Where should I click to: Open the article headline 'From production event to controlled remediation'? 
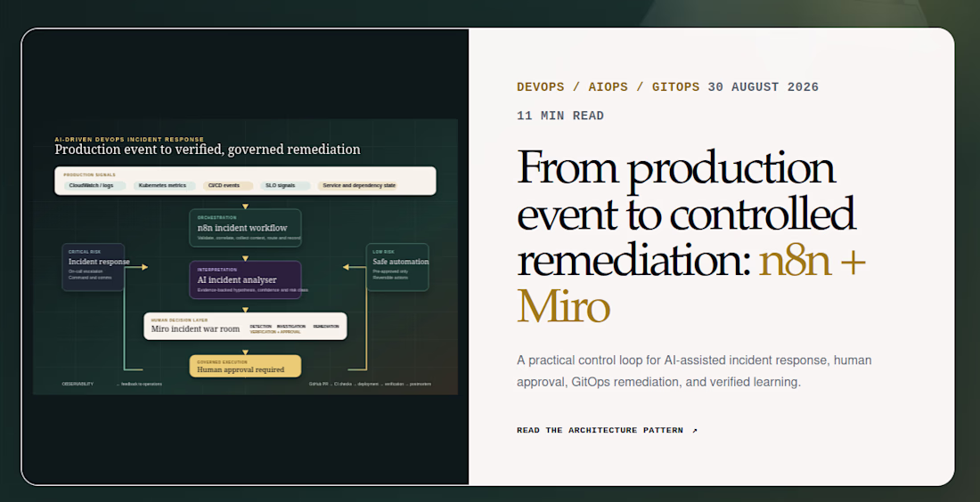pyautogui.click(x=691, y=236)
